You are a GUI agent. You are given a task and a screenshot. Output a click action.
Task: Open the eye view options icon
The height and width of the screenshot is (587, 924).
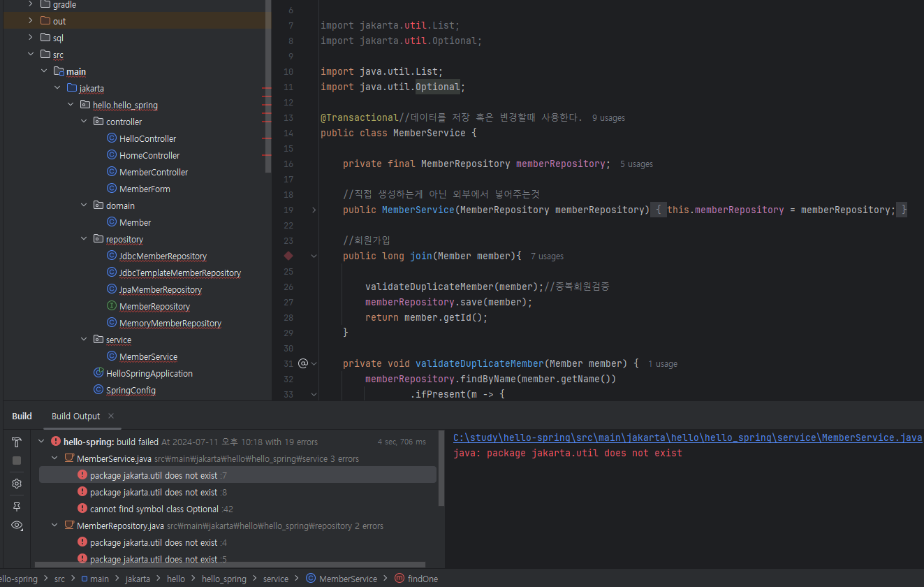(17, 525)
